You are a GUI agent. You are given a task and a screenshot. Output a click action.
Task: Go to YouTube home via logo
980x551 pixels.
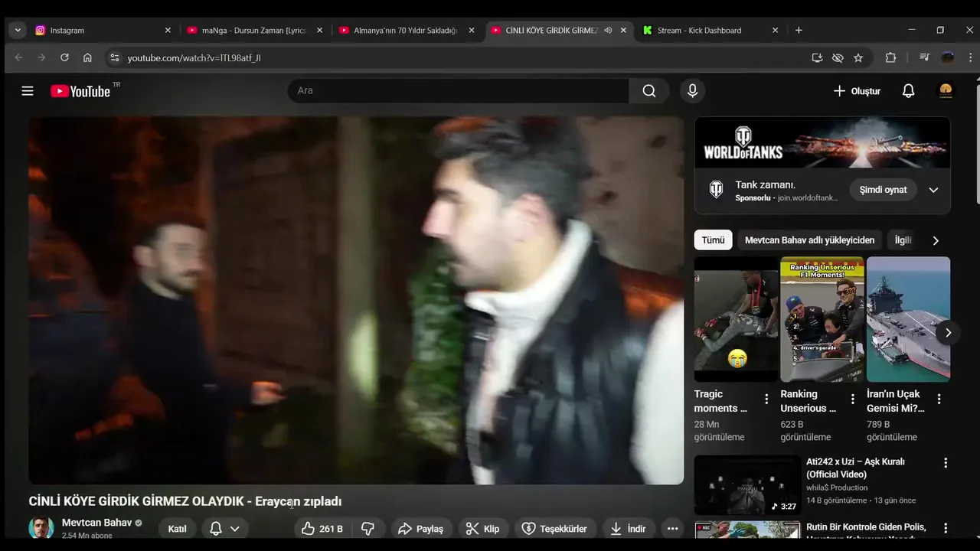coord(81,91)
